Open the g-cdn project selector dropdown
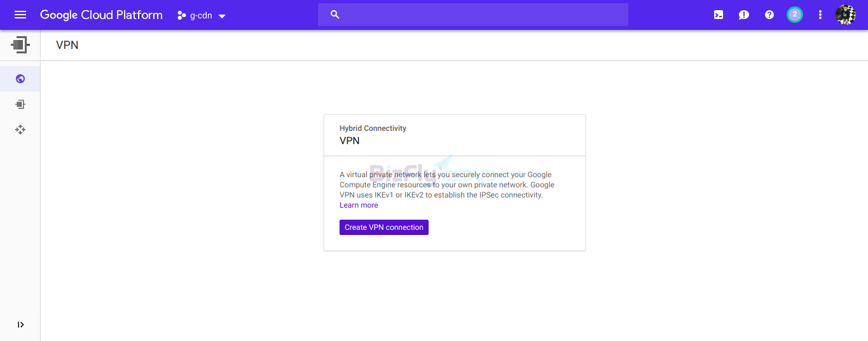This screenshot has width=868, height=341. [x=202, y=15]
